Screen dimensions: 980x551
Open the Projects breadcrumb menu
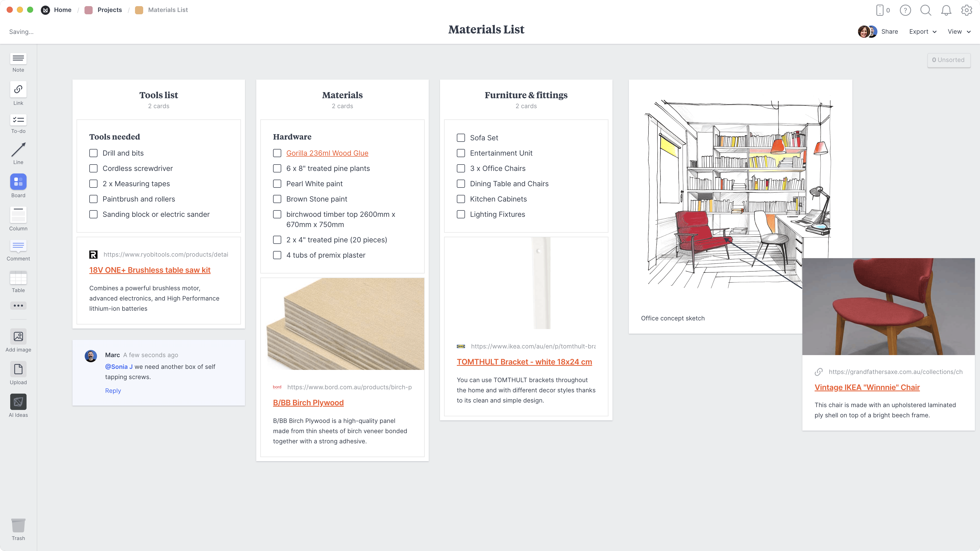(109, 9)
